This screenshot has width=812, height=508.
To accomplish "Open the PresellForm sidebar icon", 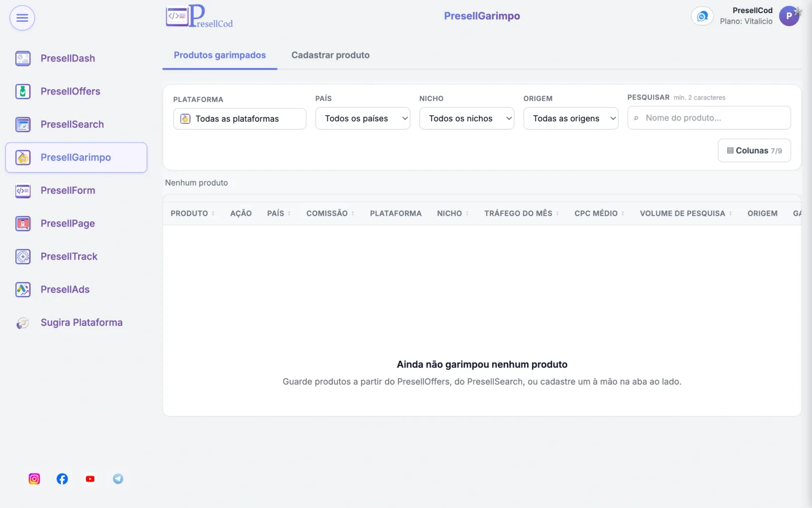I will [23, 190].
